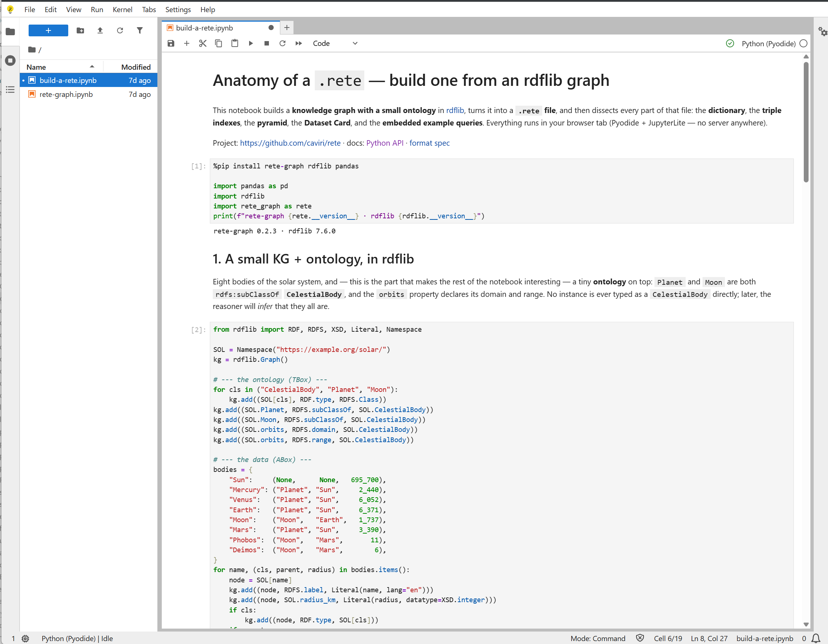This screenshot has height=644, width=828.
Task: Open the format spec link
Action: click(429, 143)
